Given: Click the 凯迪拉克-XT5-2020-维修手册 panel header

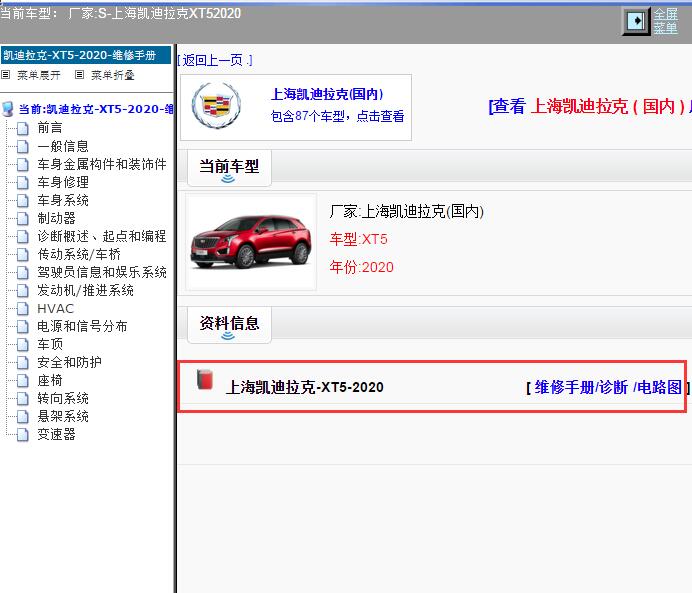Looking at the screenshot, I should [x=86, y=55].
